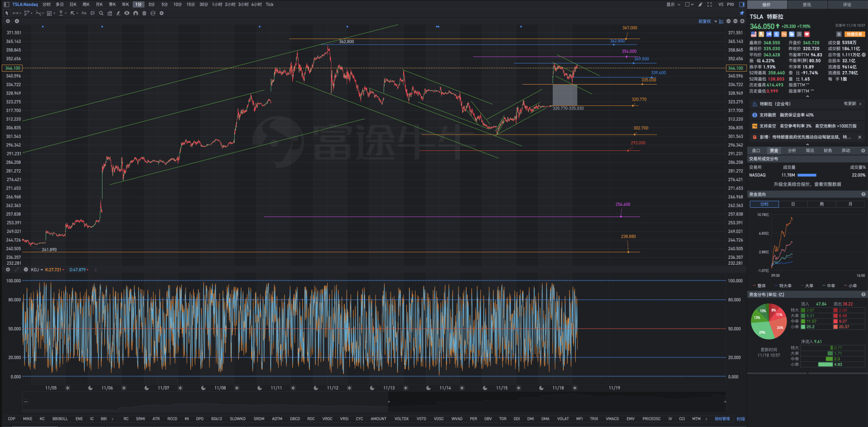This screenshot has width=868, height=427.
Task: Switch to the 5分 timeframe
Action: (x=164, y=4)
